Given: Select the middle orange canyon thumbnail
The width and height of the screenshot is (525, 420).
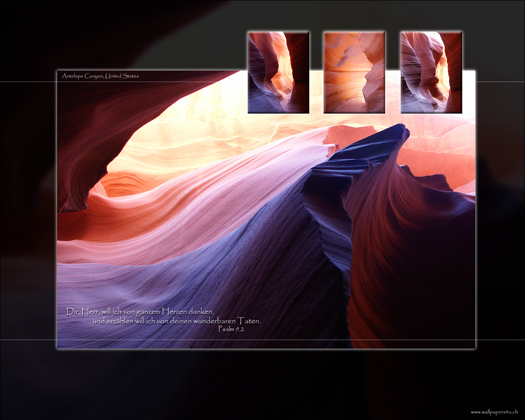Looking at the screenshot, I should (354, 72).
